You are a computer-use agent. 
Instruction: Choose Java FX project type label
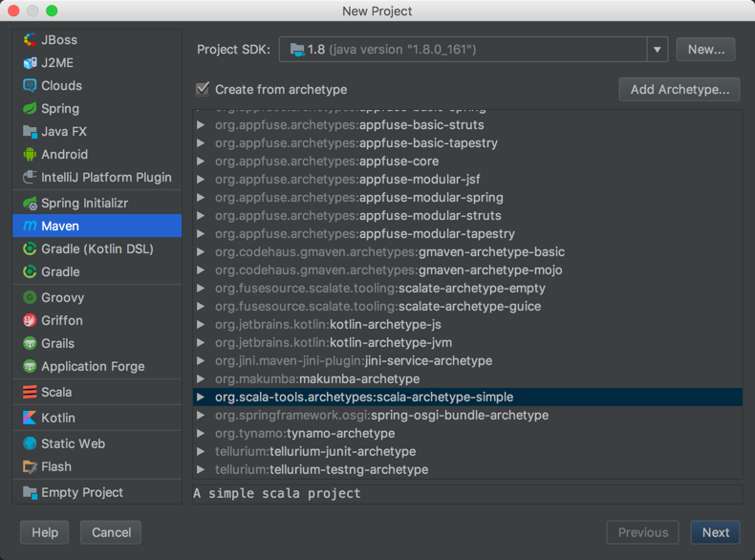point(64,132)
